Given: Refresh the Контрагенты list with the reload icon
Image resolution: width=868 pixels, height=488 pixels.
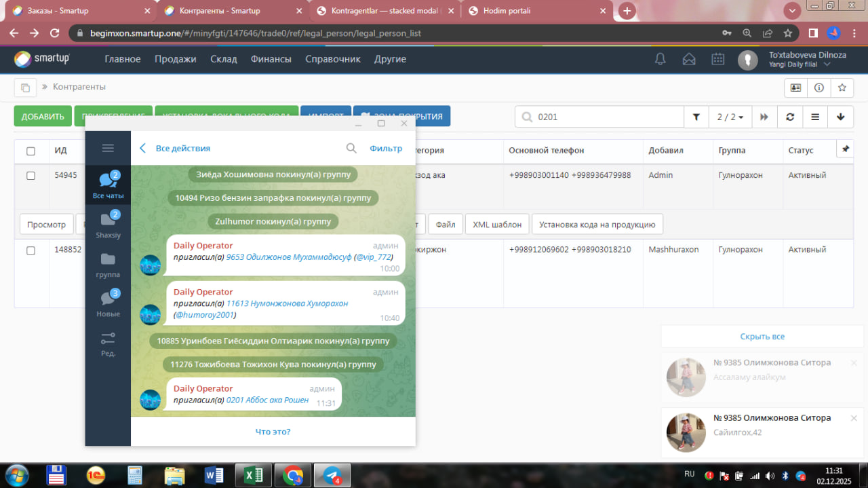Looking at the screenshot, I should click(x=790, y=117).
